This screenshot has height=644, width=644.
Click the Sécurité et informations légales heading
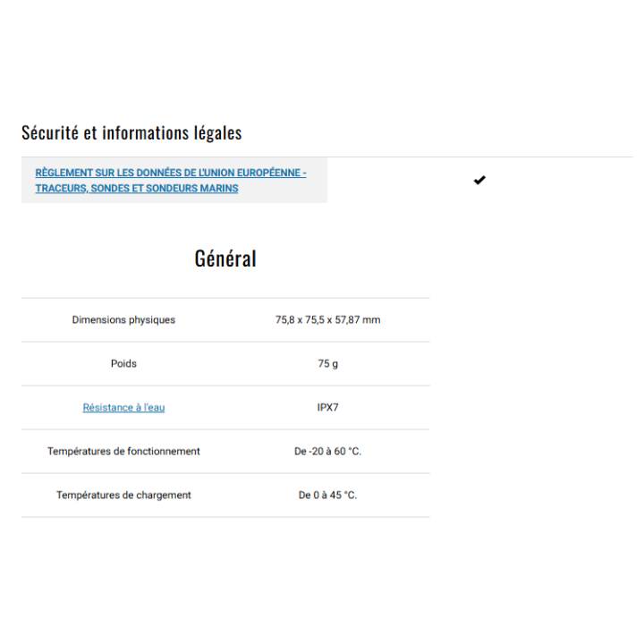(x=131, y=133)
